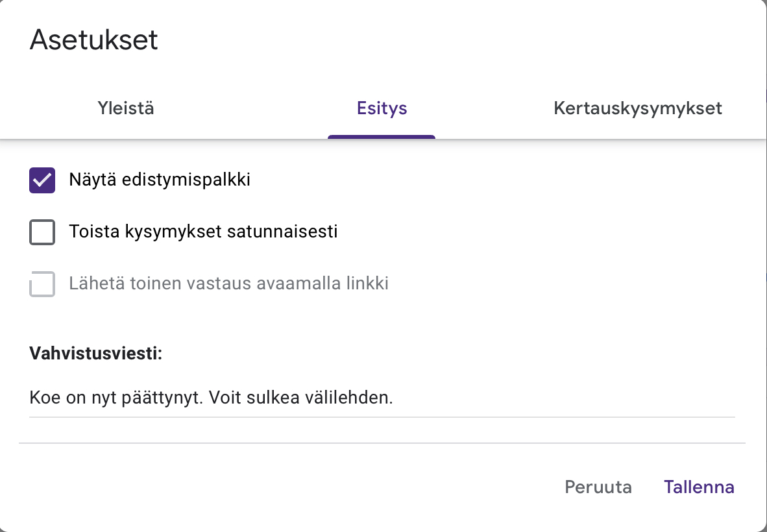Click the Asetukset dialog title
Viewport: 767px width, 532px height.
94,40
